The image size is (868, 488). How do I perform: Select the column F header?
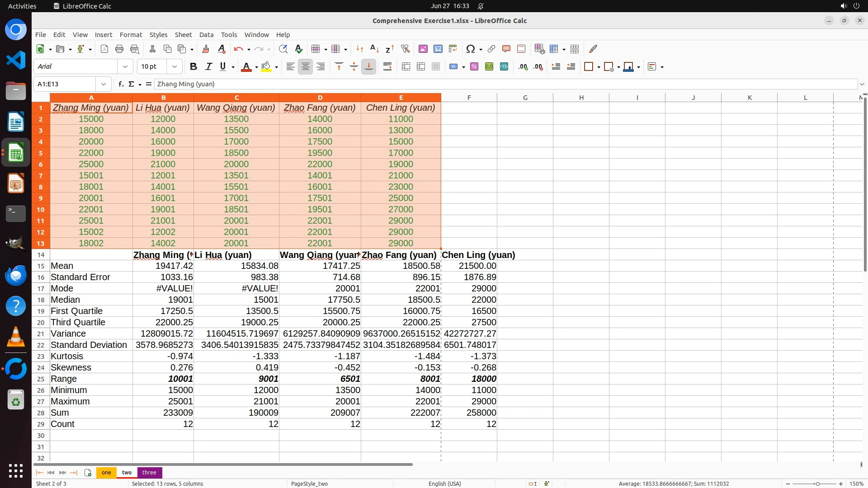pyautogui.click(x=469, y=98)
